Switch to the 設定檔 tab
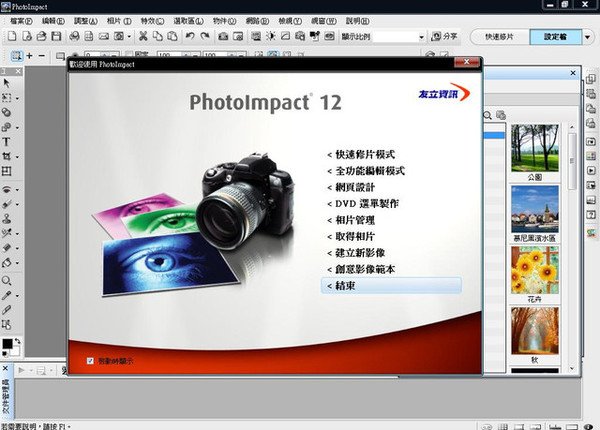This screenshot has height=430, width=600. point(556,37)
